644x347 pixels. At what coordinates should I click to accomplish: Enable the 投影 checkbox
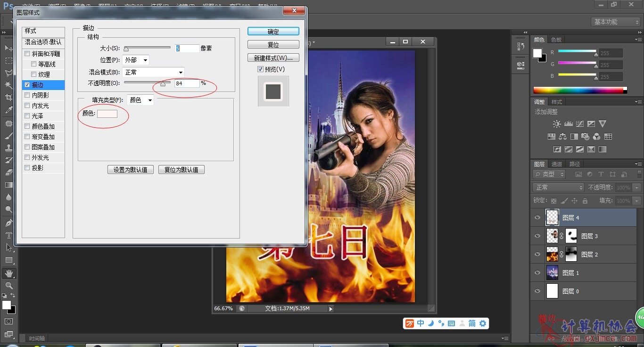(27, 168)
